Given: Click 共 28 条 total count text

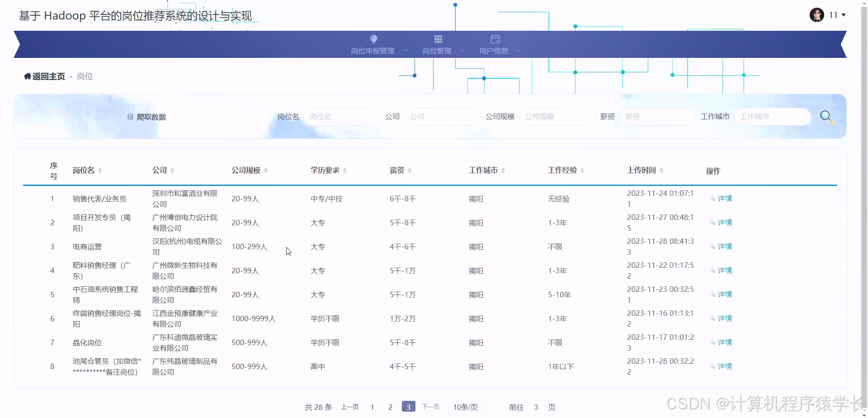Looking at the screenshot, I should [318, 407].
